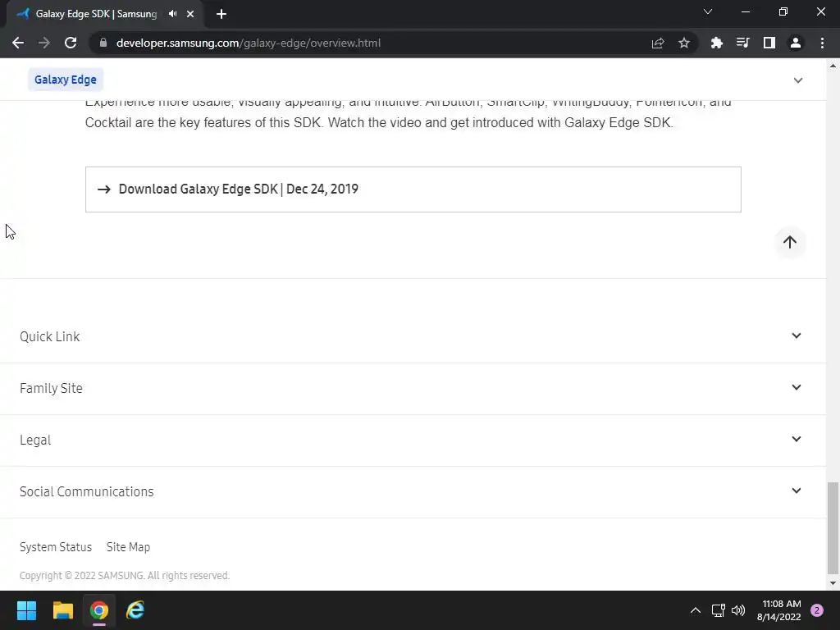
Task: Click the browser back arrow
Action: (18, 43)
